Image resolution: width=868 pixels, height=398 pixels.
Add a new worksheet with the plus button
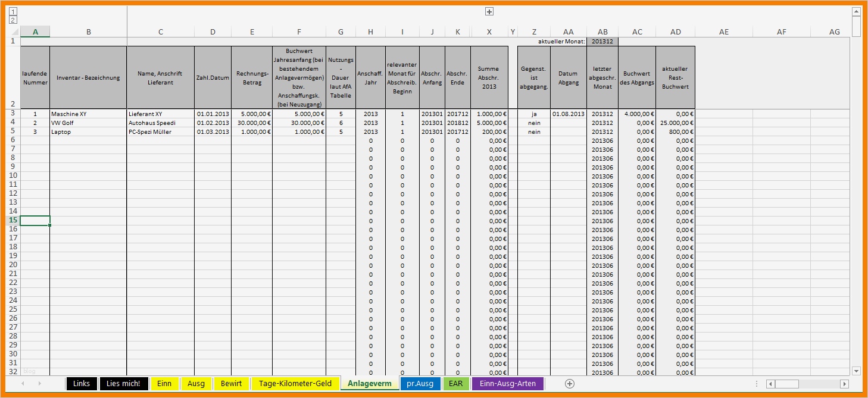pyautogui.click(x=570, y=384)
